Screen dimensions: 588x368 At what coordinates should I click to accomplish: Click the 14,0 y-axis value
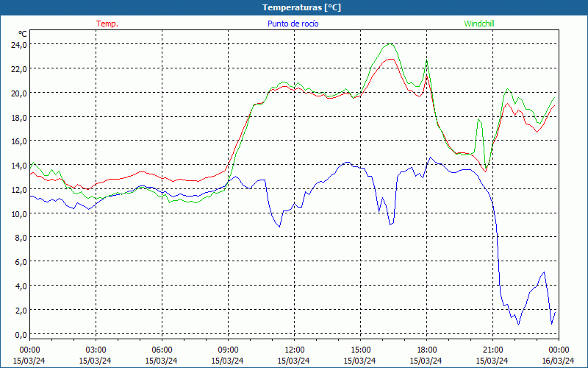(19, 166)
